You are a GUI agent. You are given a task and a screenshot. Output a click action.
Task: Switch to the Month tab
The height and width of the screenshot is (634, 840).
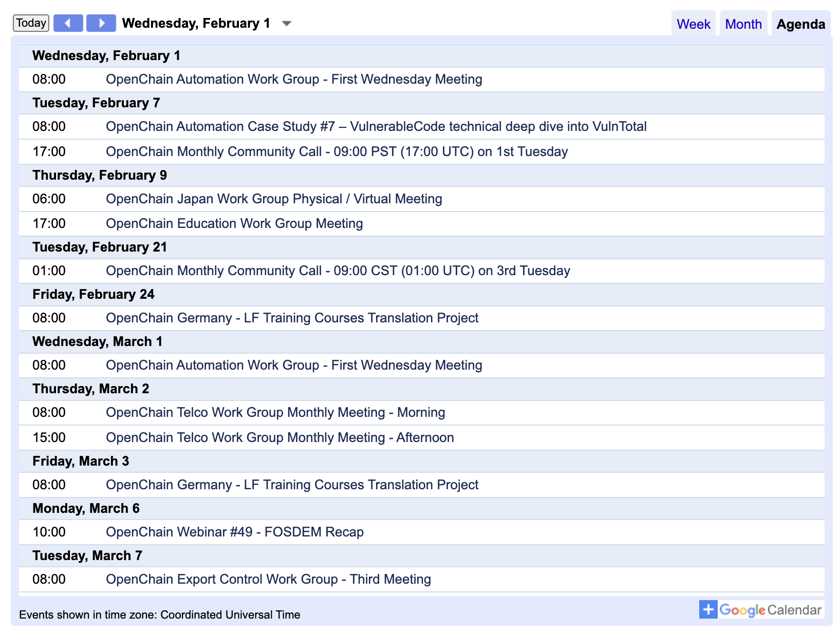point(743,24)
